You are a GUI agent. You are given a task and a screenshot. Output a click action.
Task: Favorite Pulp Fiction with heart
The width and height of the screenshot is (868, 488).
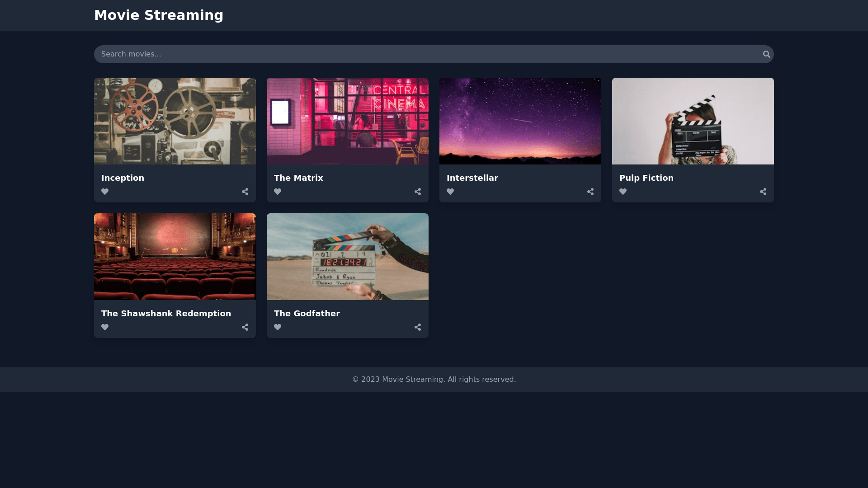click(623, 192)
